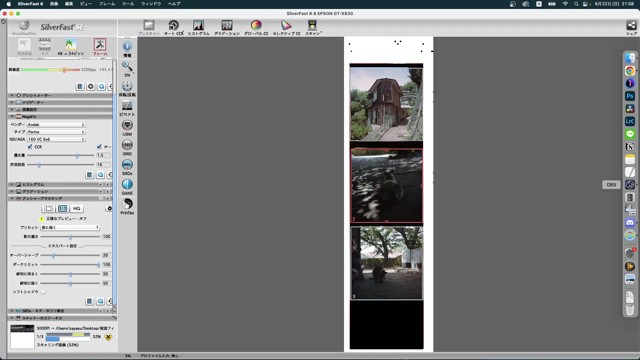
Task: Toggle the SRDx panel's checkmark
Action: tap(101, 311)
